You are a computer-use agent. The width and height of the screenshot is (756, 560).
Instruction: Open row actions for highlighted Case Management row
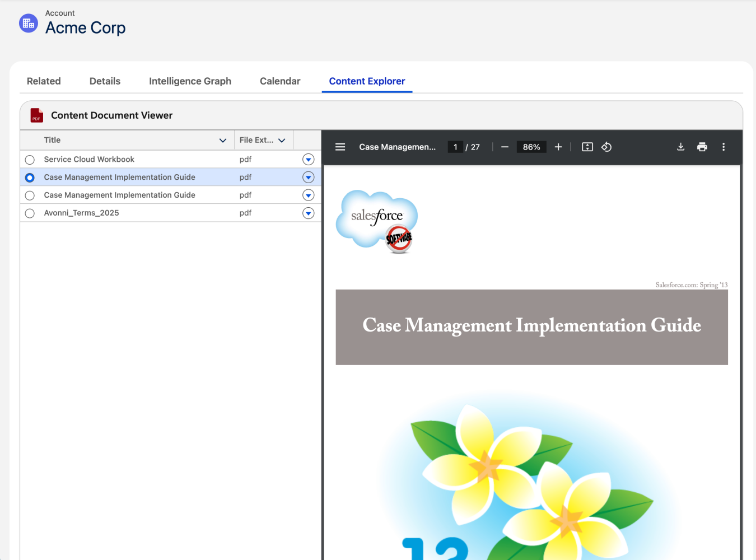coord(308,178)
